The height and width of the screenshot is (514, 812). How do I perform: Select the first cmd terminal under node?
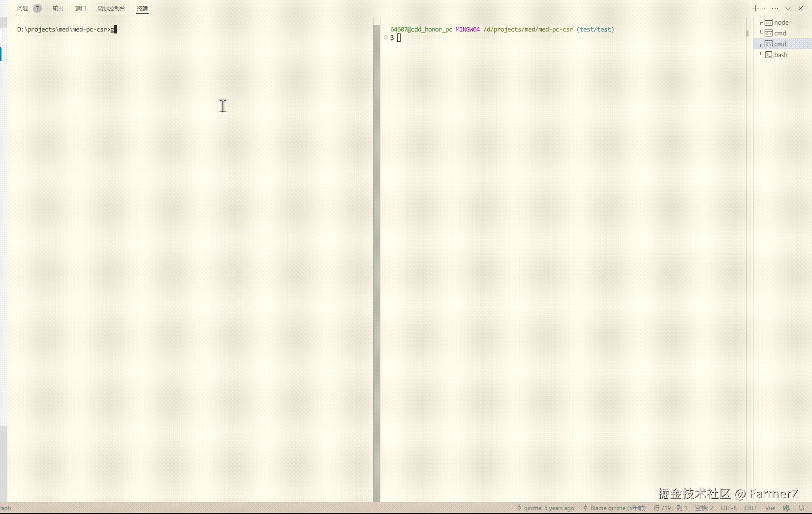[780, 33]
